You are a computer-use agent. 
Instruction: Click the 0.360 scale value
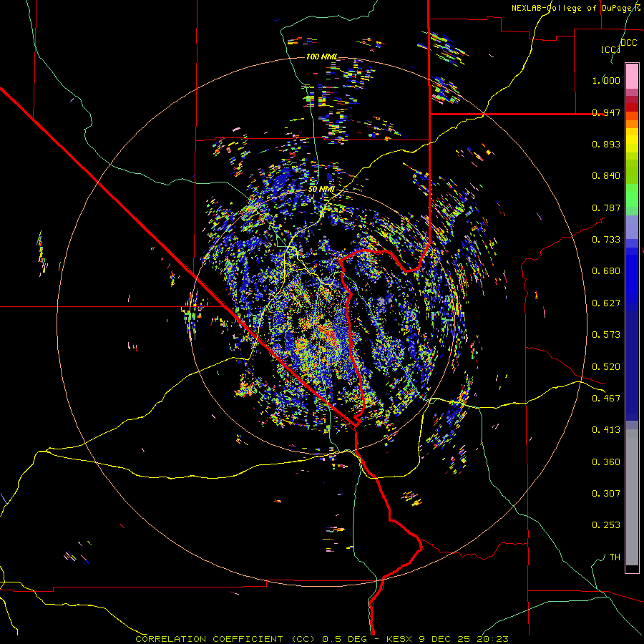pos(606,462)
